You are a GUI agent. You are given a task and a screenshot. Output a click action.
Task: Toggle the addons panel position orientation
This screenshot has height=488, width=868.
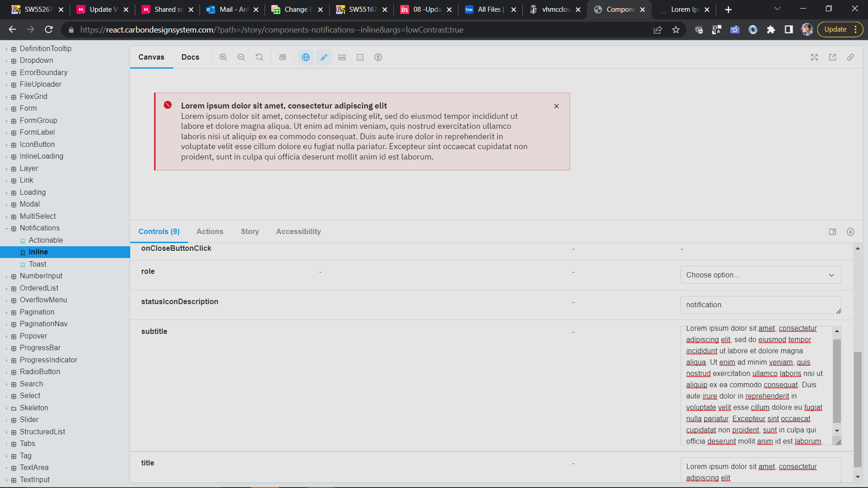click(832, 232)
